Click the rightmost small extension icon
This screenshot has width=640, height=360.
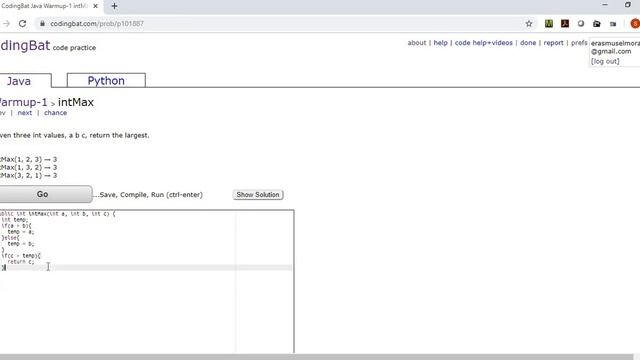613,24
